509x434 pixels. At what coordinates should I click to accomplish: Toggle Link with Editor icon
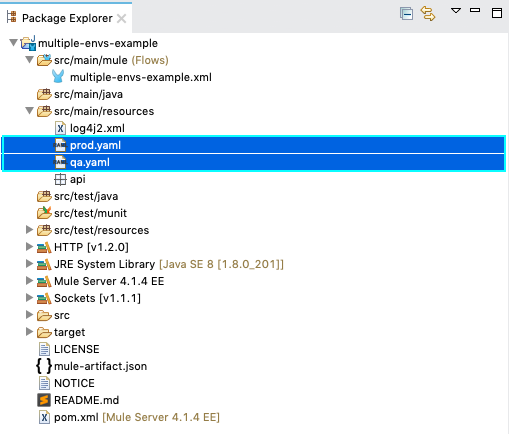pyautogui.click(x=428, y=14)
